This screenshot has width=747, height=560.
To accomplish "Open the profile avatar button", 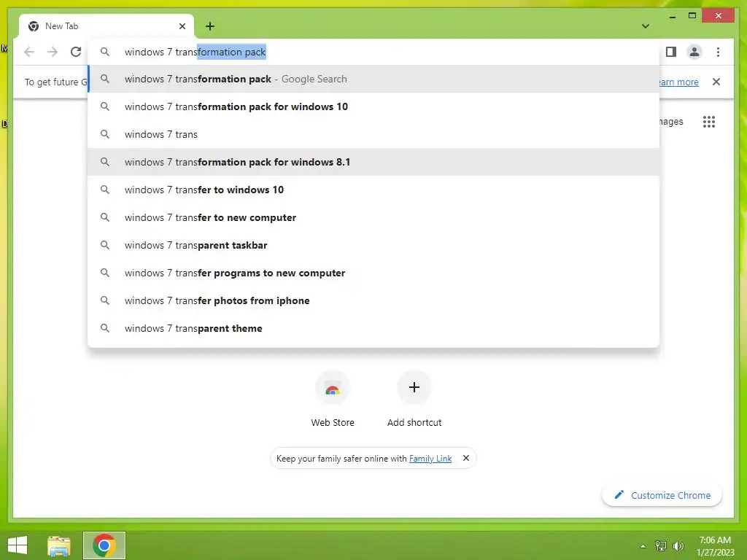I will [x=694, y=52].
